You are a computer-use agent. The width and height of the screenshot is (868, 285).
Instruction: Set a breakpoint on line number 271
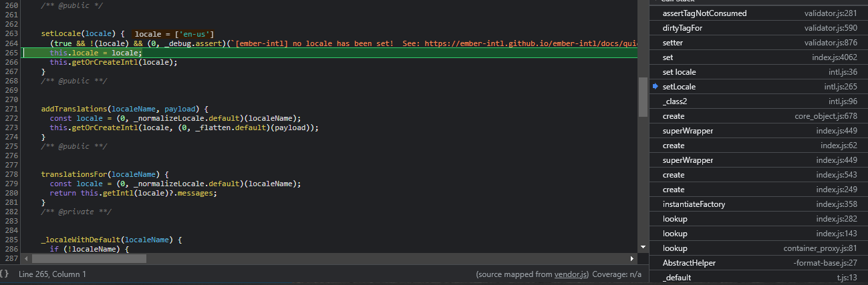[x=10, y=109]
